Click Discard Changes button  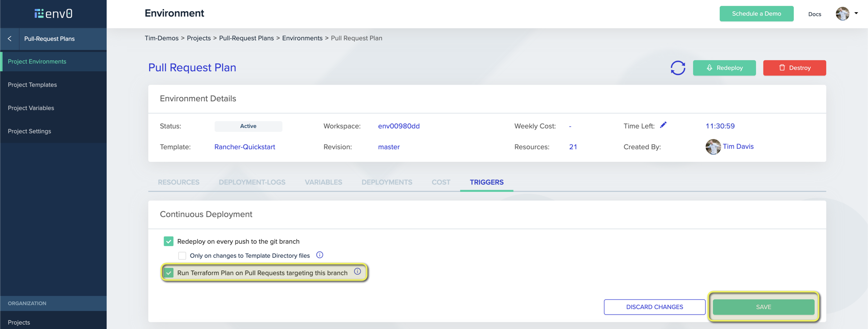pyautogui.click(x=654, y=307)
